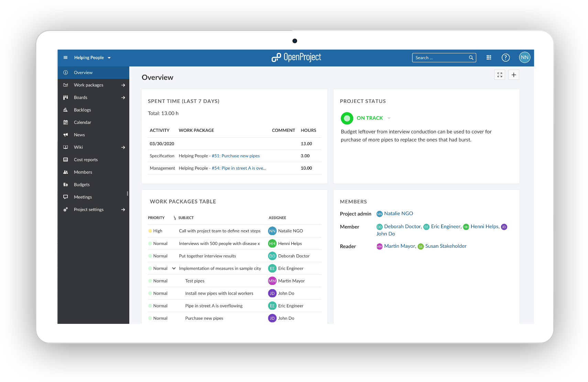Click the green On Track status circle

pos(347,118)
